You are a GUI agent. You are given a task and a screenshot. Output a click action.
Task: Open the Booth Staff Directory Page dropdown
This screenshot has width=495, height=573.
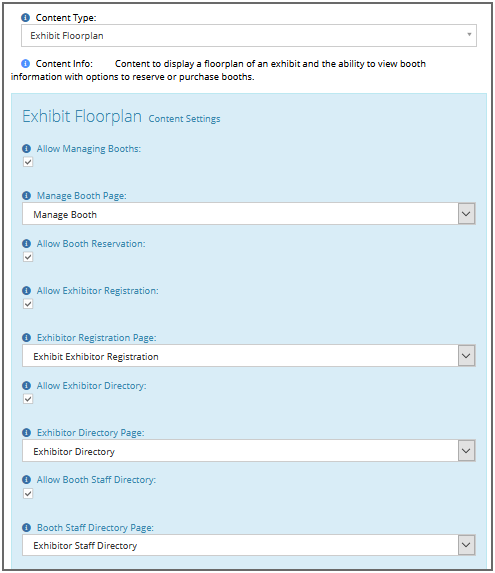(x=467, y=545)
